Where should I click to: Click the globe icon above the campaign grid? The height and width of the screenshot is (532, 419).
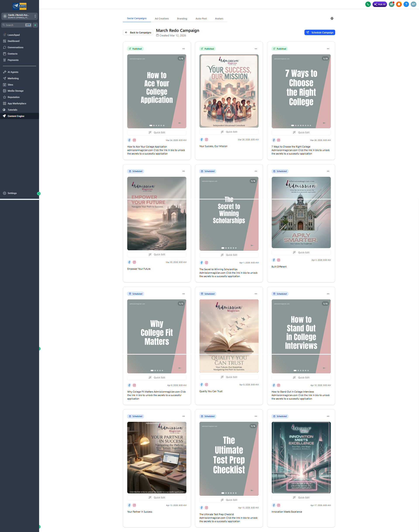[332, 18]
